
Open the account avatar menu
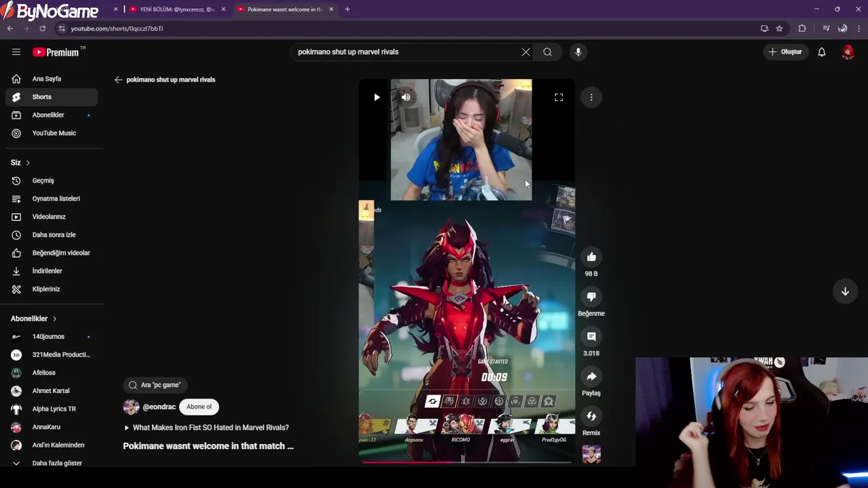pos(848,52)
